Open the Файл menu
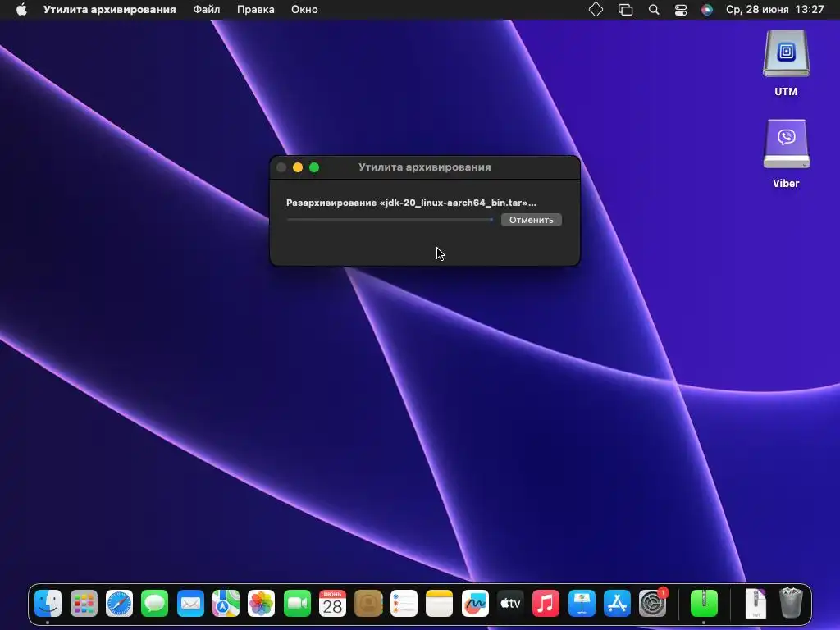The image size is (840, 630). click(x=206, y=10)
